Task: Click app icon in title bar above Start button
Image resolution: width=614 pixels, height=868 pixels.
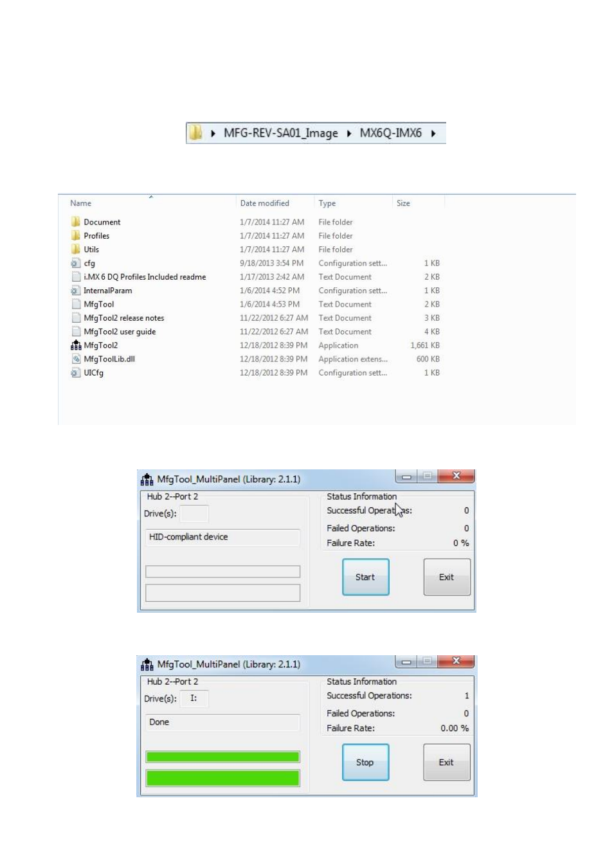Action: (x=147, y=480)
